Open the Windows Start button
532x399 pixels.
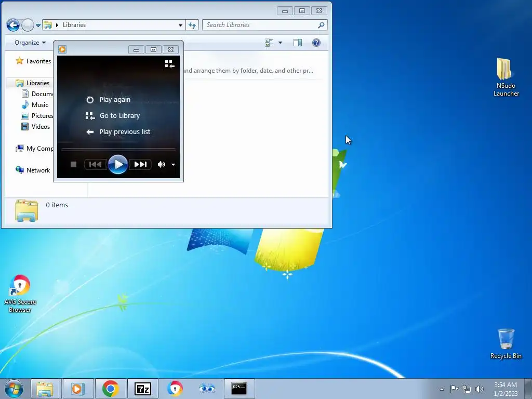pos(14,389)
